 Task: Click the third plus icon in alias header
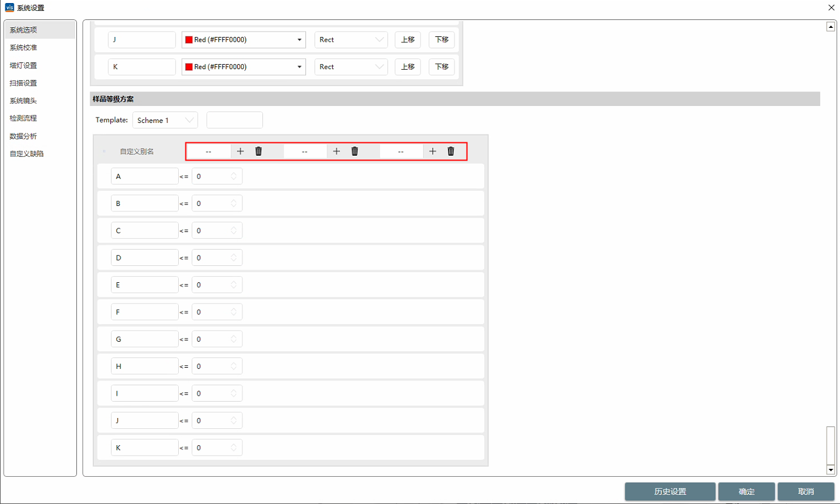(x=433, y=151)
